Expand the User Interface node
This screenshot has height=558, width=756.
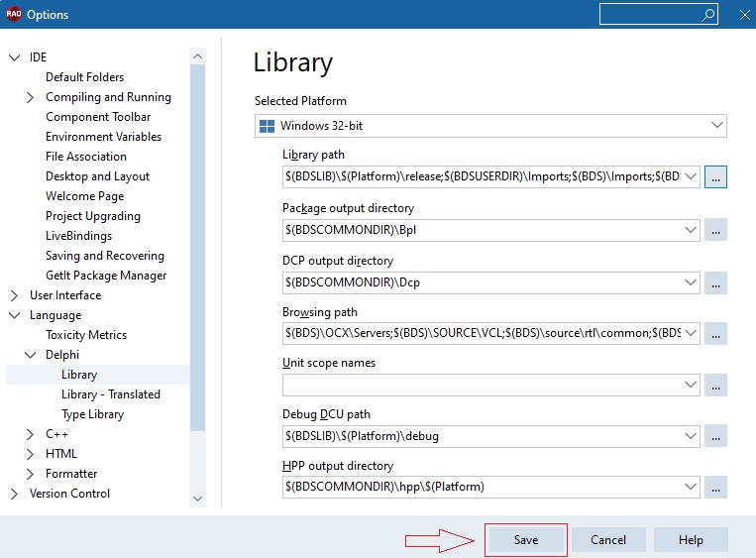pyautogui.click(x=15, y=295)
